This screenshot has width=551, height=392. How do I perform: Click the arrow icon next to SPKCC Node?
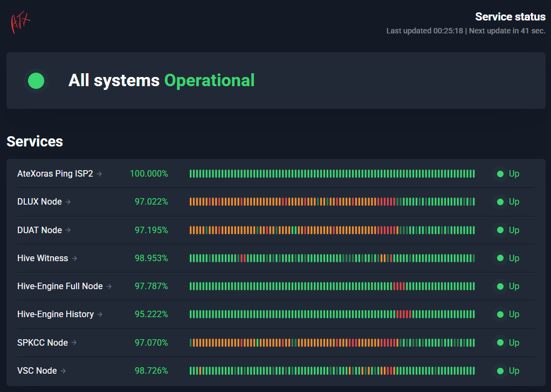(74, 342)
